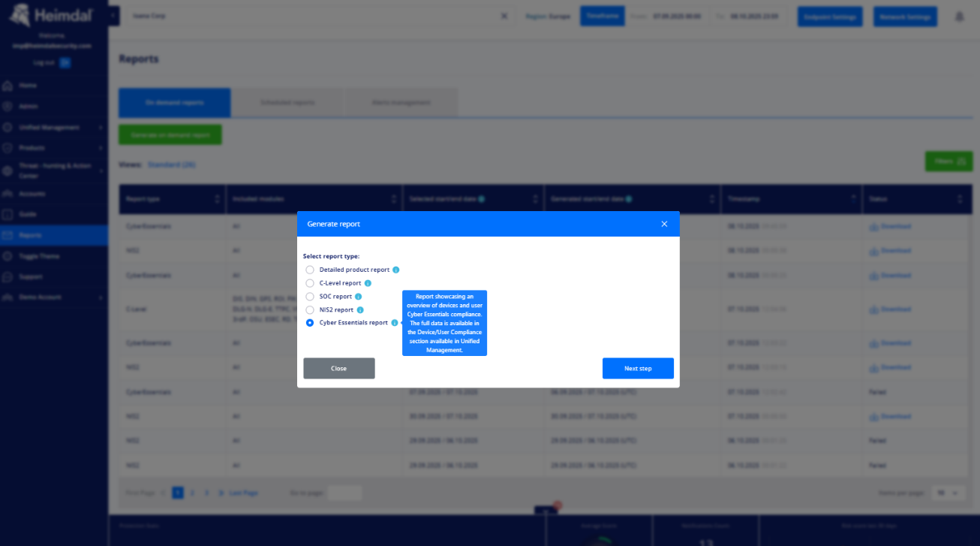This screenshot has height=546, width=980.
Task: Sort by Generated start/end date column
Action: [714, 199]
